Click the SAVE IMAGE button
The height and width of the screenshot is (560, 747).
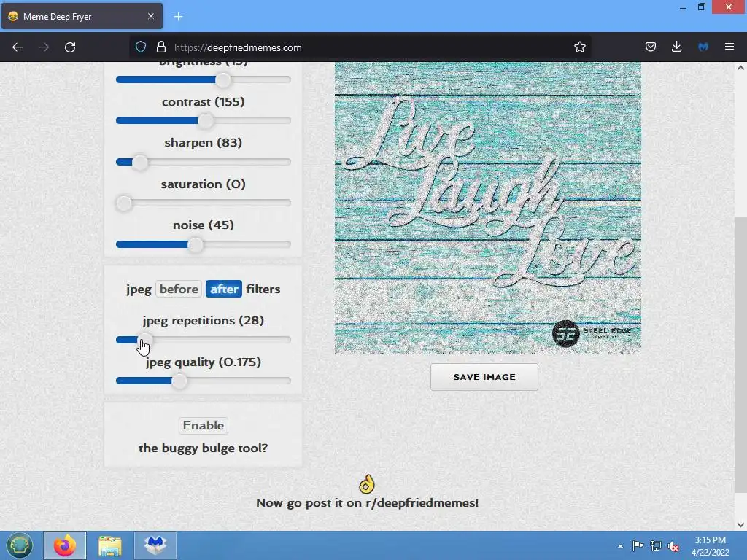(x=484, y=377)
